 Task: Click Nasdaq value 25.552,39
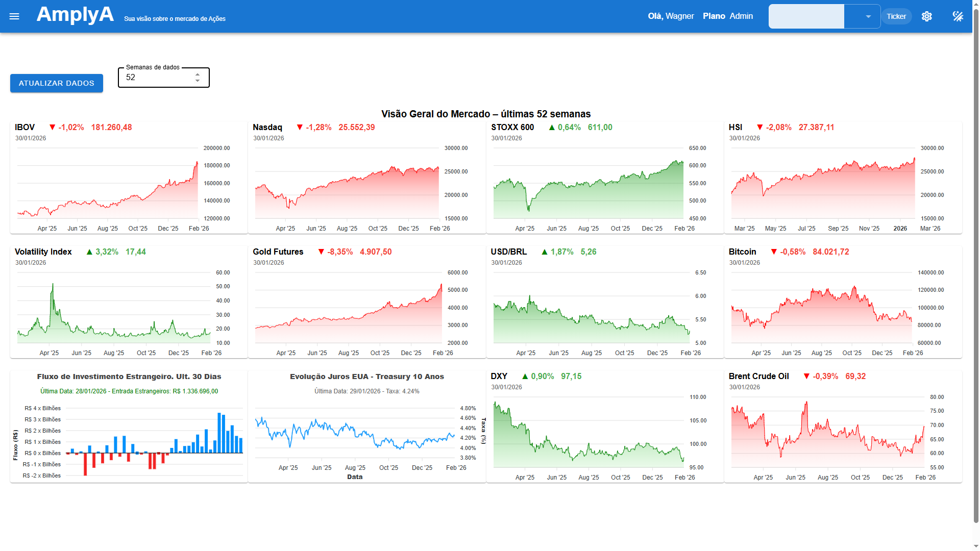point(357,128)
